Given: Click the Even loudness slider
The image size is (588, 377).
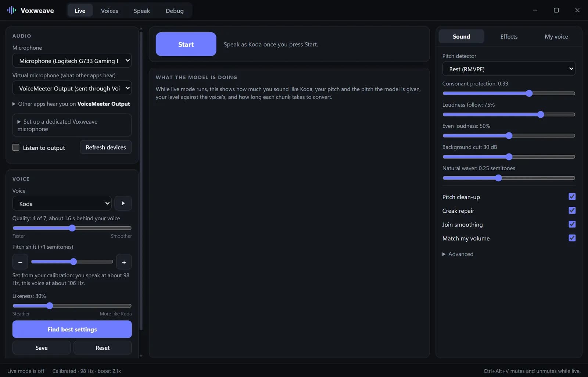Looking at the screenshot, I should pos(509,136).
